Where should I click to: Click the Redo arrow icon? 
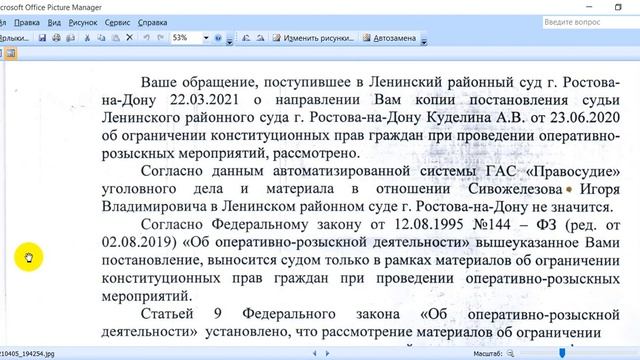coord(161,38)
